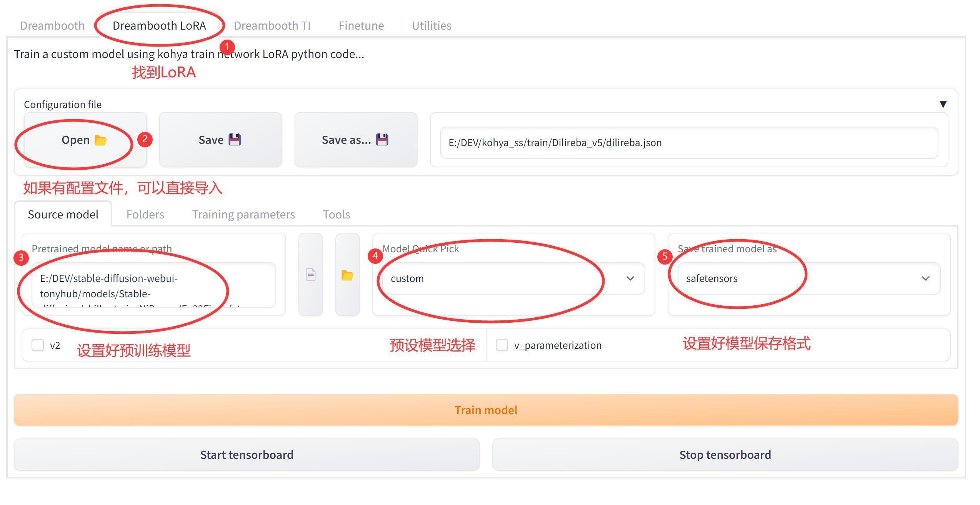980x505 pixels.
Task: Click Start tensorboard button
Action: click(247, 455)
